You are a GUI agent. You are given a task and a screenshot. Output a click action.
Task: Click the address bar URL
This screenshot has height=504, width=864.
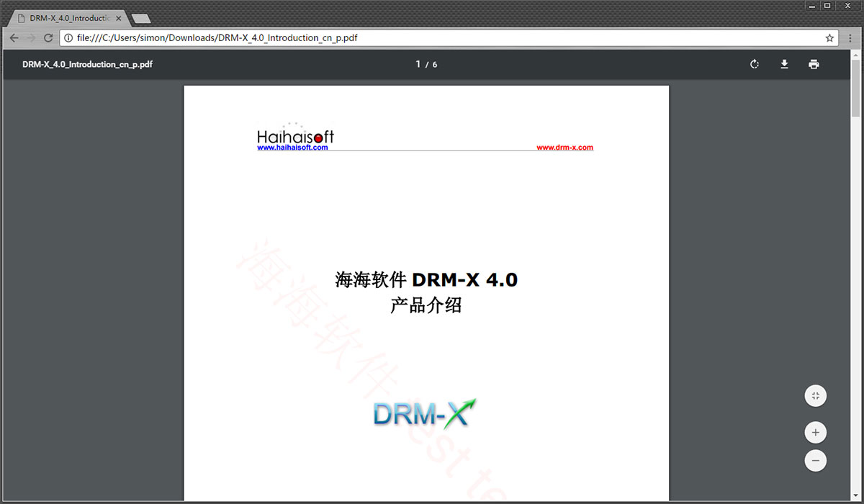pyautogui.click(x=217, y=38)
